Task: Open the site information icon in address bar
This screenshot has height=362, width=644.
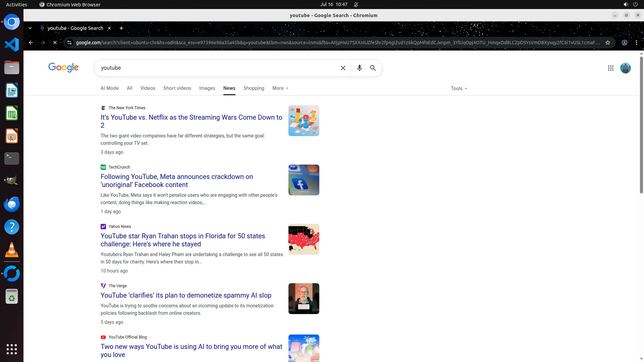Action: pos(69,43)
